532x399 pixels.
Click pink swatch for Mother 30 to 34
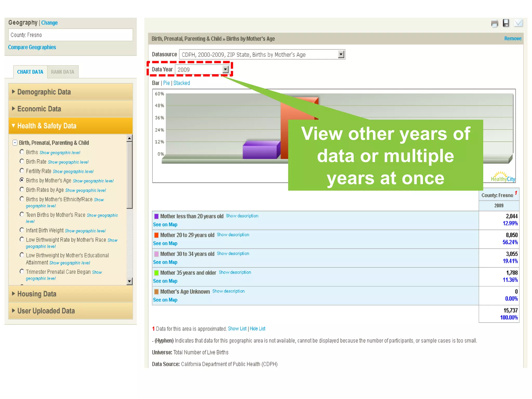(x=156, y=254)
